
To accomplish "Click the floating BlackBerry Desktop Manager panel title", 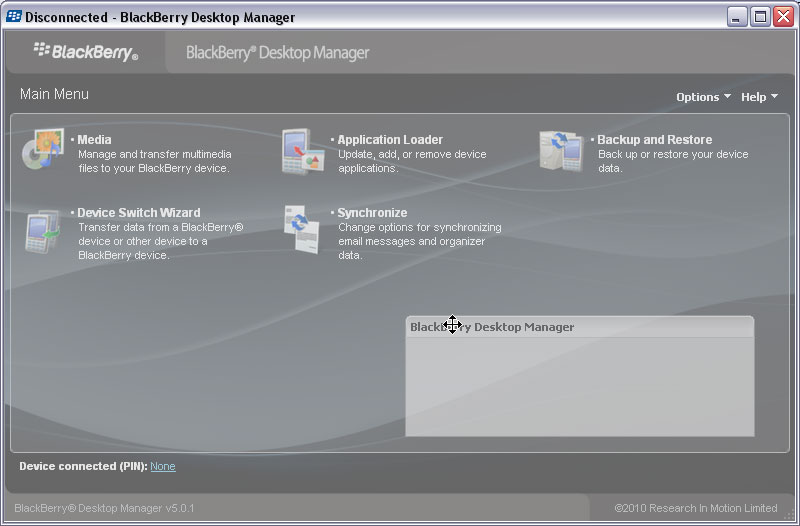I will click(492, 327).
